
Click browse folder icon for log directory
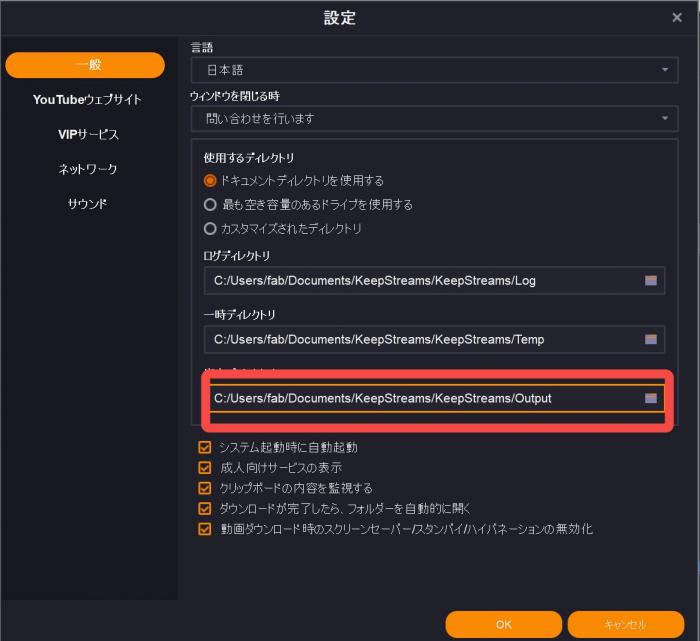click(651, 281)
